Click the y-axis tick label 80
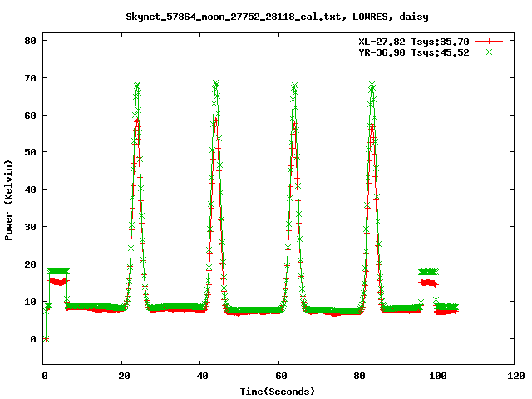532x399 pixels. click(31, 41)
